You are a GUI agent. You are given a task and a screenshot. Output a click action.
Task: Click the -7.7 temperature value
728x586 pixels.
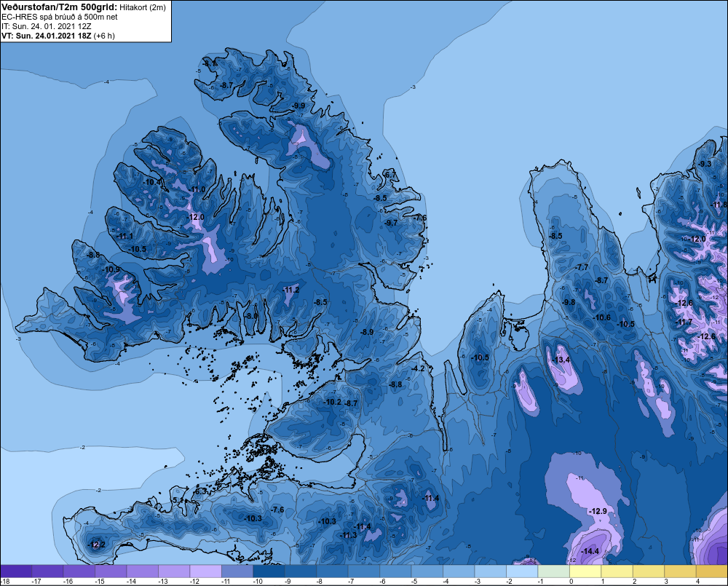tap(582, 267)
